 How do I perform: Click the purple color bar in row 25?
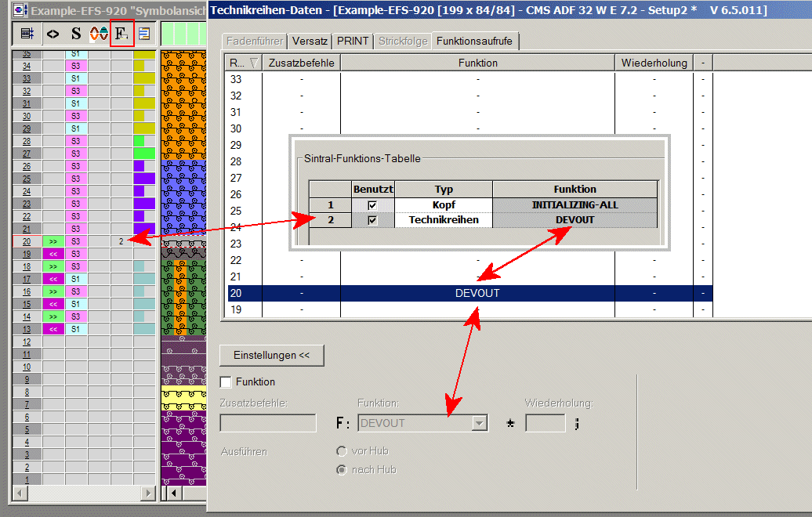pyautogui.click(x=144, y=179)
